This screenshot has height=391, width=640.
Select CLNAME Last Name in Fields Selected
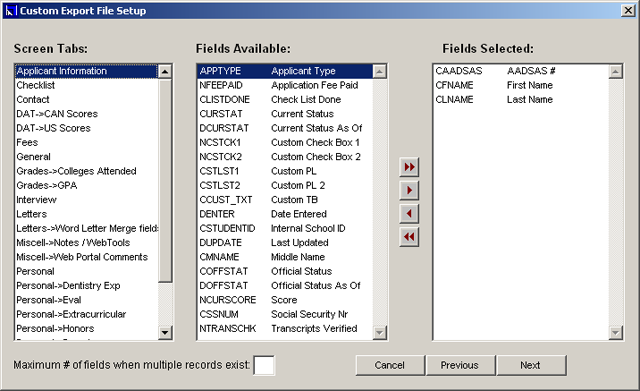click(x=521, y=100)
